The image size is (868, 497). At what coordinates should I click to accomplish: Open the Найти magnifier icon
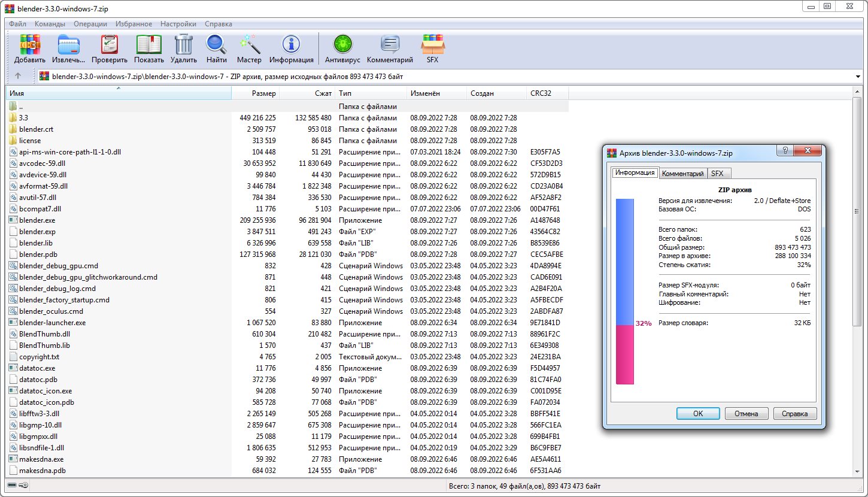(216, 45)
